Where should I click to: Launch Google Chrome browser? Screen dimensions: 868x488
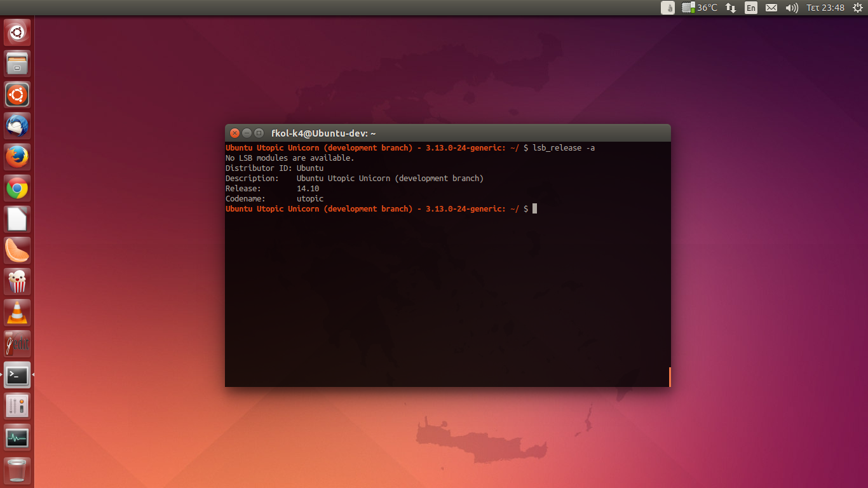coord(17,188)
